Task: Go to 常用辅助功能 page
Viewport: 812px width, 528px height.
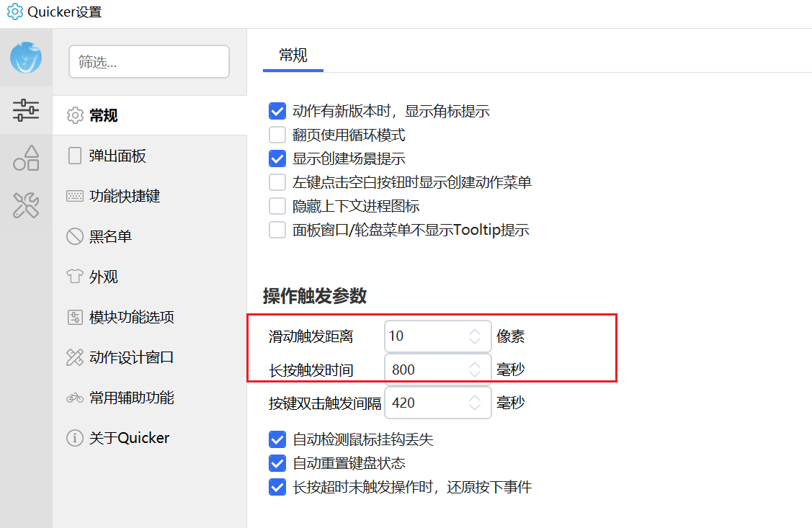Action: pyautogui.click(x=150, y=398)
